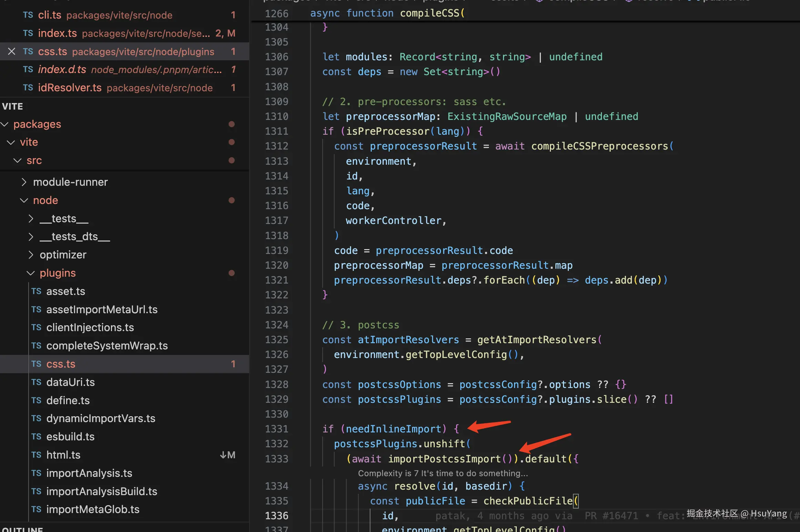
Task: Click the TS icon of cli.ts editor
Action: click(28, 15)
